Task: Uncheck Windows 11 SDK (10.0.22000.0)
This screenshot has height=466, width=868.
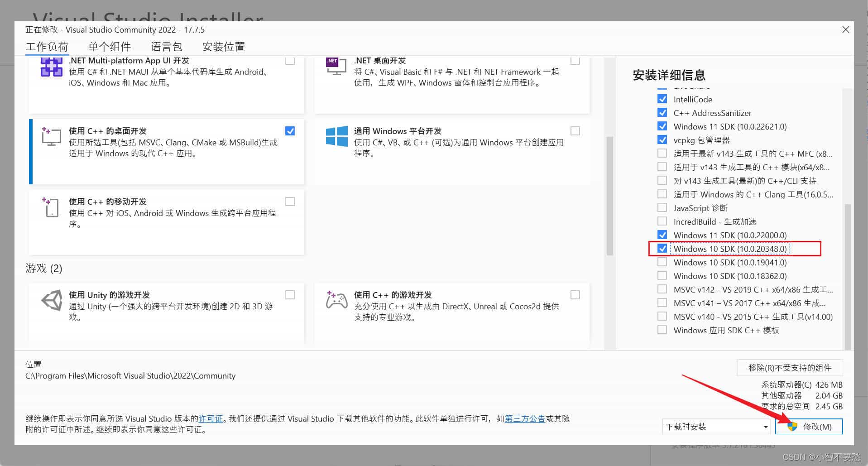Action: 662,235
